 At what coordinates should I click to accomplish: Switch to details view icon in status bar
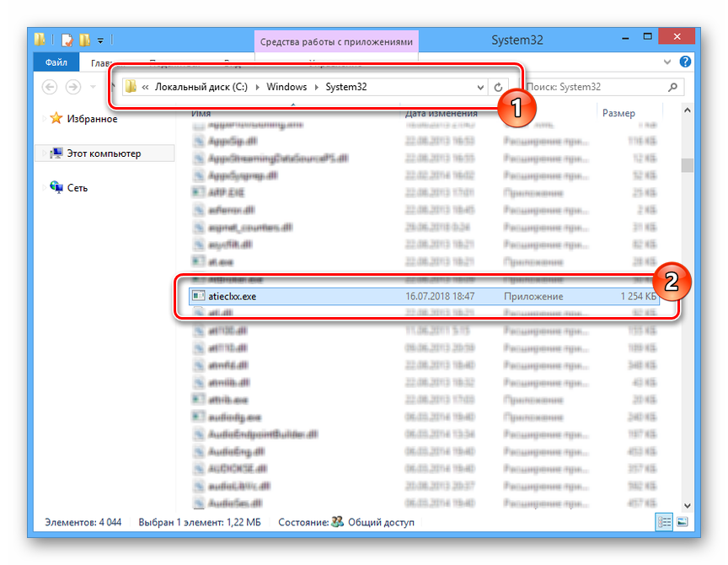pyautogui.click(x=666, y=522)
